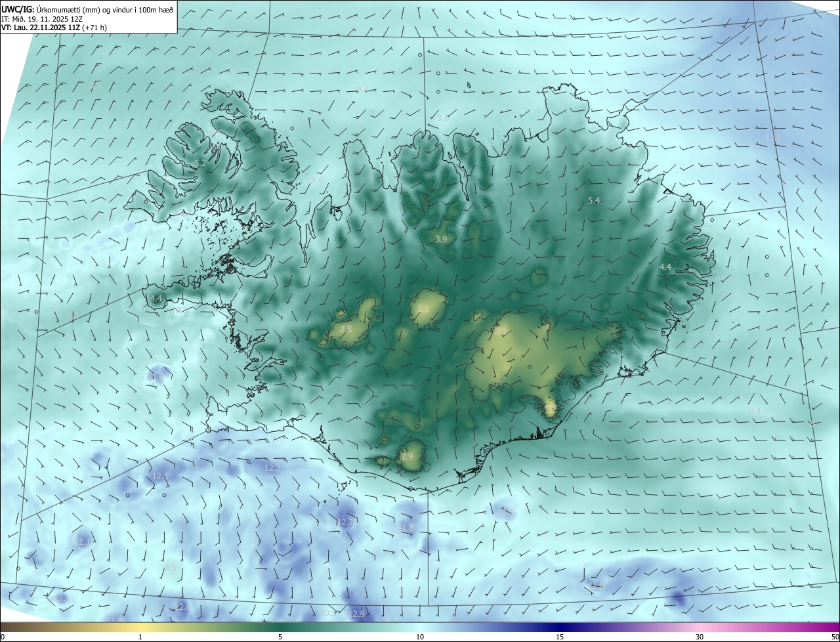Screen dimensions: 840x642
Task: Click the 4.4 value near the east fjords
Action: 665,267
